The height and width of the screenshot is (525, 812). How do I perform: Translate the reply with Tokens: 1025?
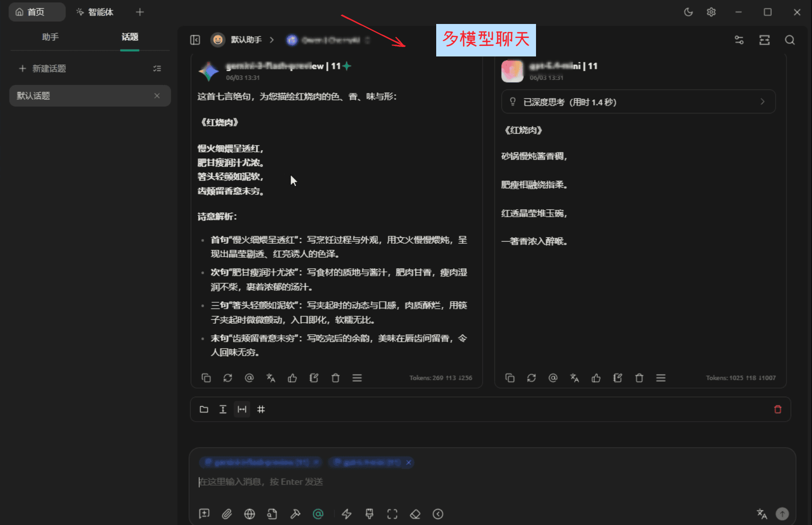pos(574,378)
